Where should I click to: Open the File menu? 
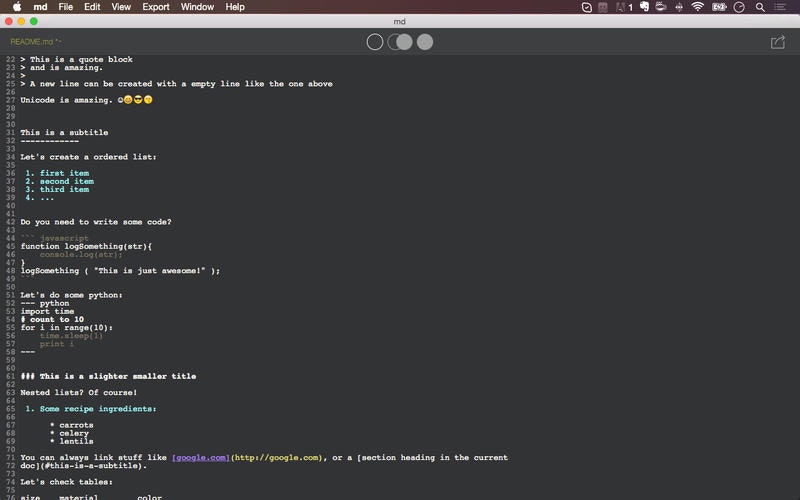65,7
